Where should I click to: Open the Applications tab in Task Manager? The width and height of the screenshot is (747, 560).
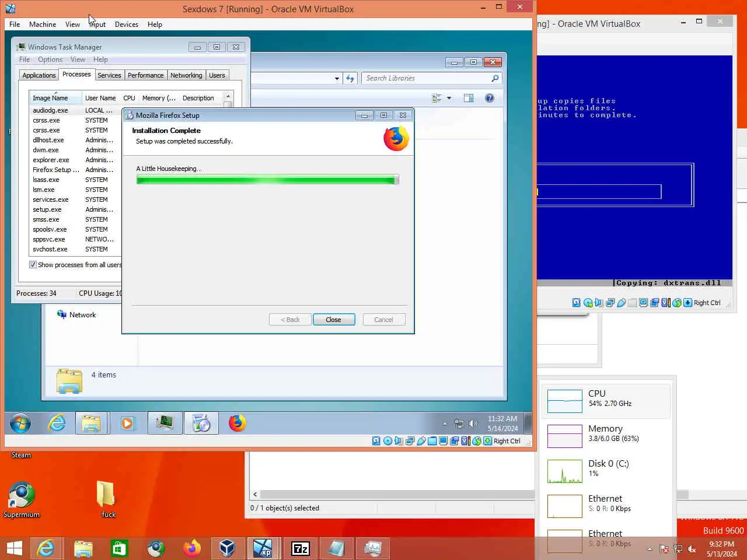pos(39,75)
